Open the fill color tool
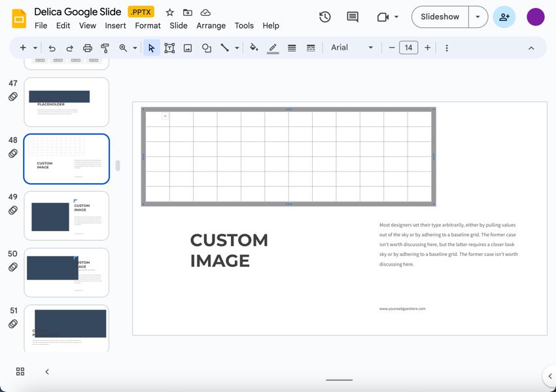Viewport: 556px width, 392px height. coord(254,47)
